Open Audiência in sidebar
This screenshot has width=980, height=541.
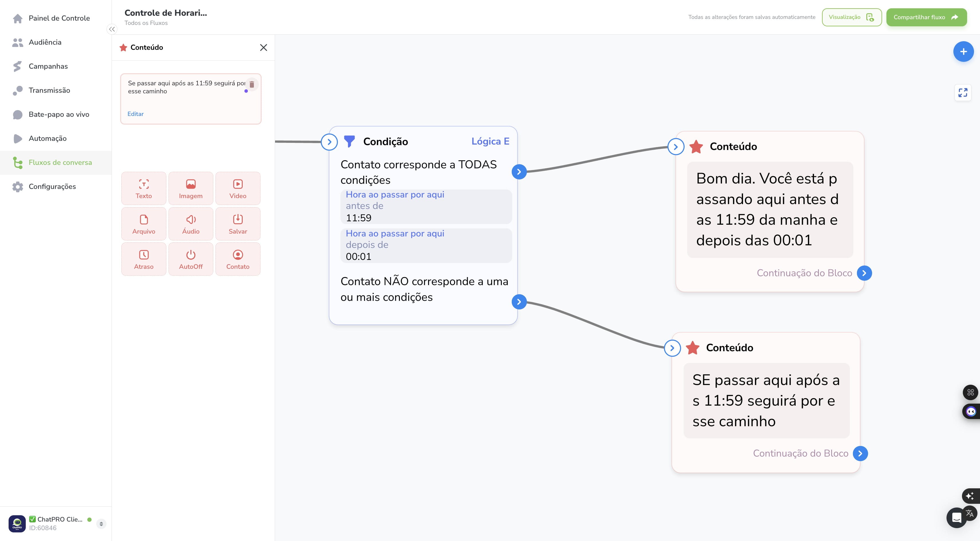(x=56, y=42)
